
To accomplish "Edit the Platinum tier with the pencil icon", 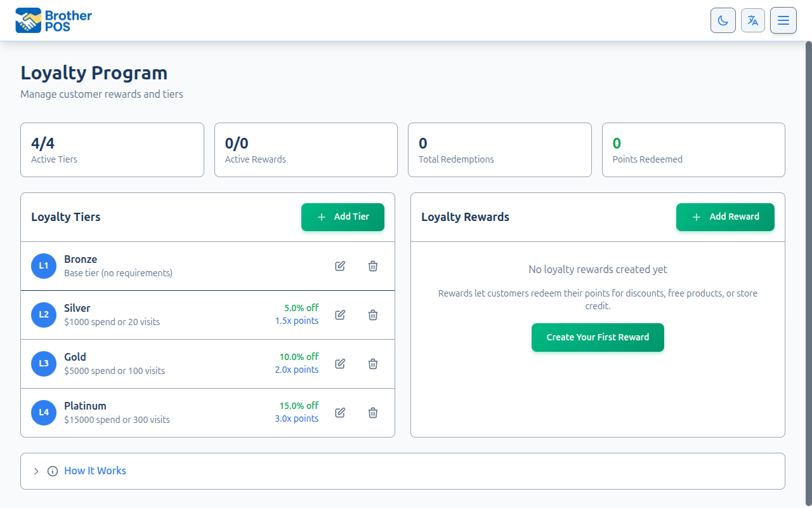I will 339,413.
